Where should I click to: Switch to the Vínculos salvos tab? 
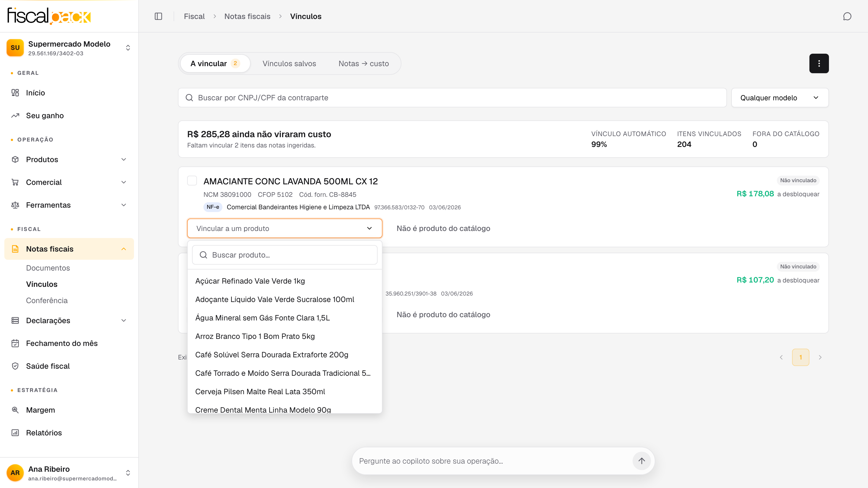[289, 63]
